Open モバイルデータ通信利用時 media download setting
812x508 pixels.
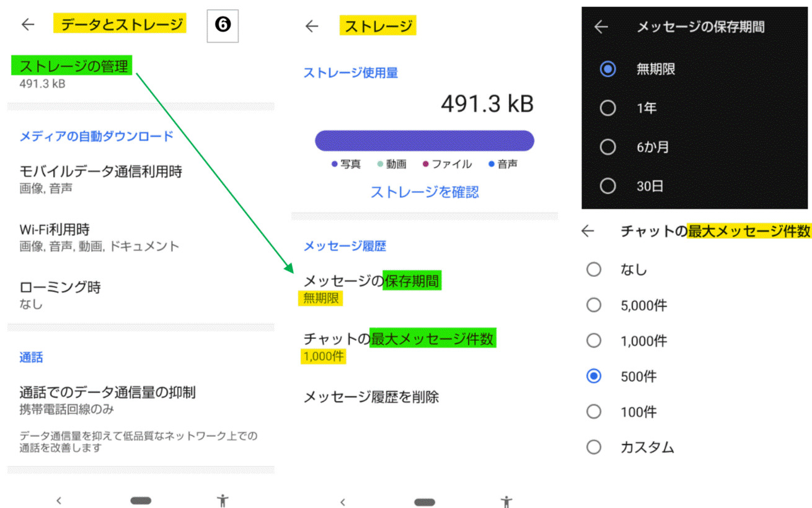click(100, 178)
